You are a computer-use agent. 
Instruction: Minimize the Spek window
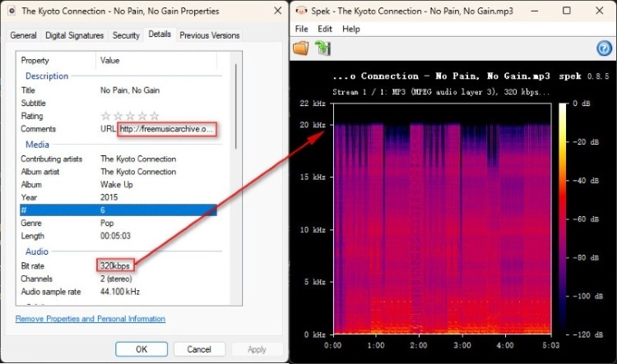click(535, 11)
